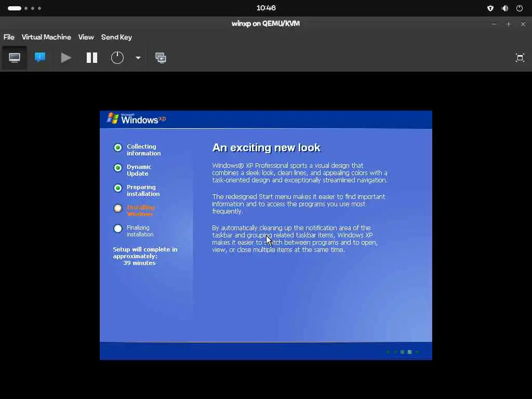Click the "An exciting new look" heading
The image size is (532, 399).
[x=266, y=148]
